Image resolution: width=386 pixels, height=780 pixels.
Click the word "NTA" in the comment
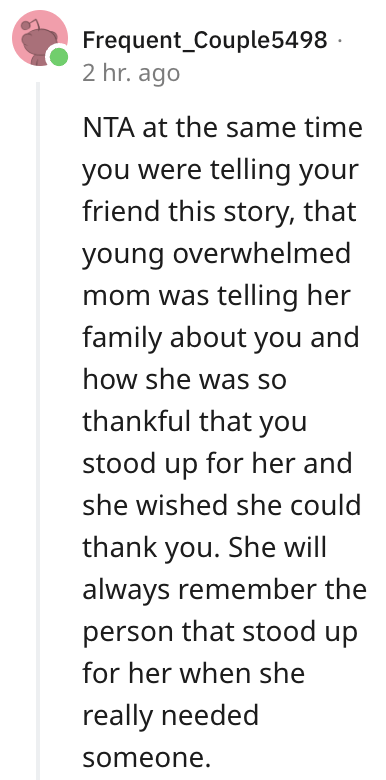coord(109,128)
